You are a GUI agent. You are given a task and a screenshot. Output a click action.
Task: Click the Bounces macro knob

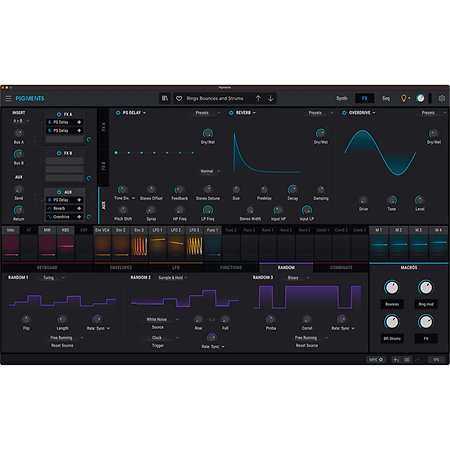392,287
